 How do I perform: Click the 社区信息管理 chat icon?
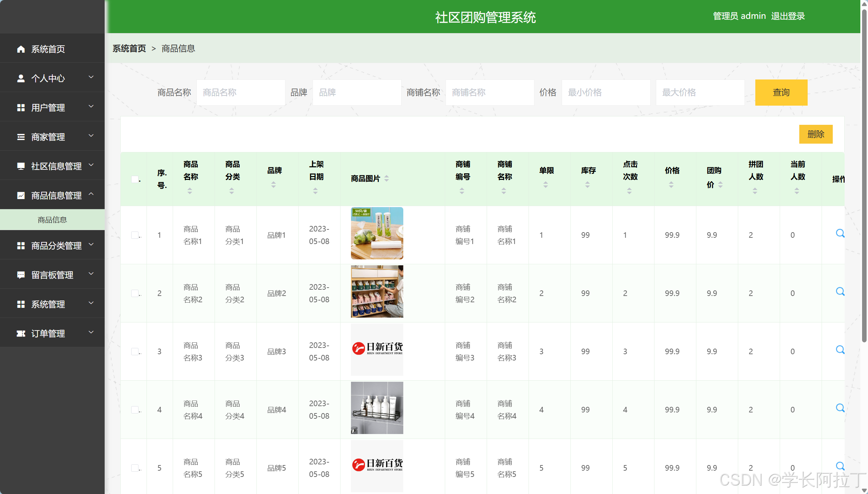21,166
